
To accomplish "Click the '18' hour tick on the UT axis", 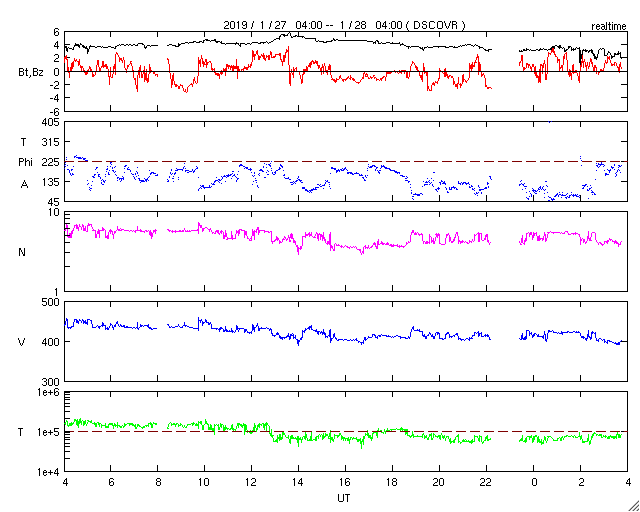I will (x=392, y=482).
